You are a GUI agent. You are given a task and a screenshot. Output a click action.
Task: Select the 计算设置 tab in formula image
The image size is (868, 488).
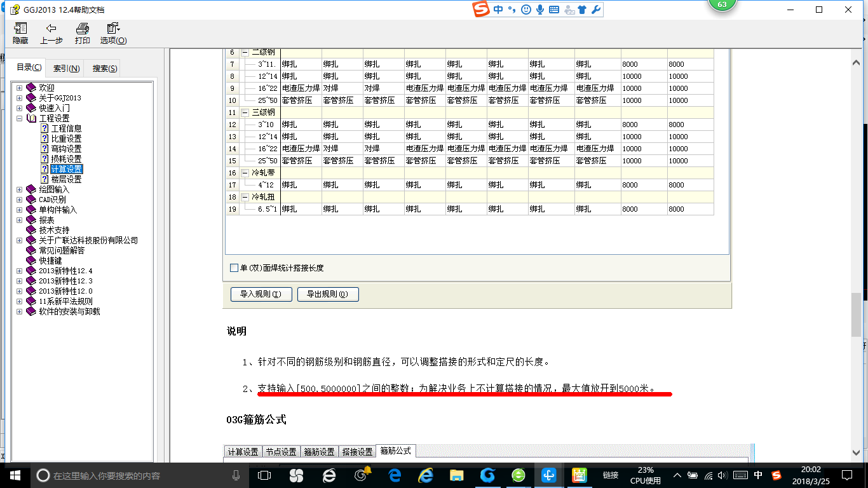point(243,452)
